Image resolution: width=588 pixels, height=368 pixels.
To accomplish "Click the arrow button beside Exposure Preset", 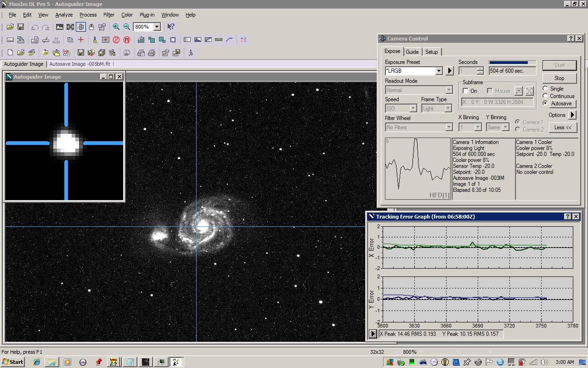I will point(449,71).
